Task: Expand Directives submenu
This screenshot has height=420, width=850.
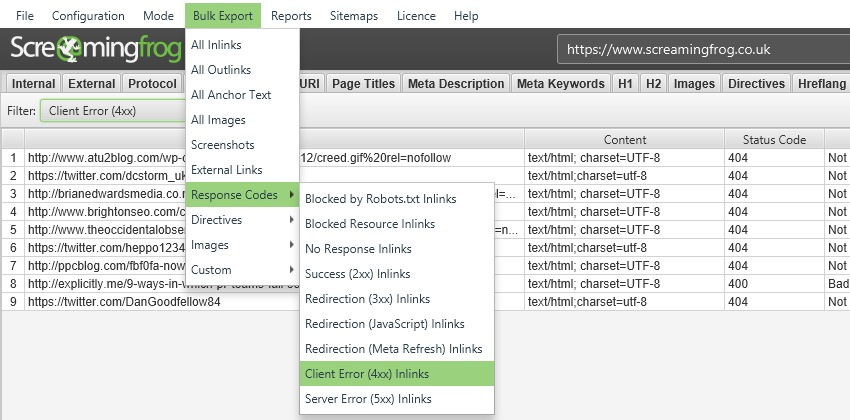Action: tap(242, 219)
